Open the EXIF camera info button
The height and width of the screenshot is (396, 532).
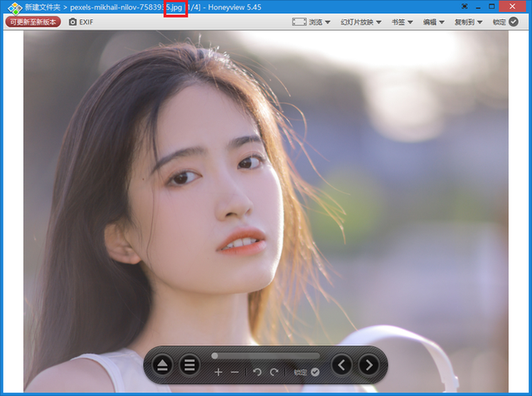click(x=81, y=22)
